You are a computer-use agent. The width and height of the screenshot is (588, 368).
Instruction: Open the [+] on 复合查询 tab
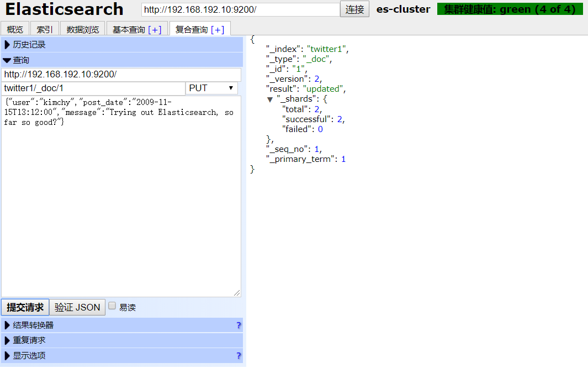[x=218, y=30]
